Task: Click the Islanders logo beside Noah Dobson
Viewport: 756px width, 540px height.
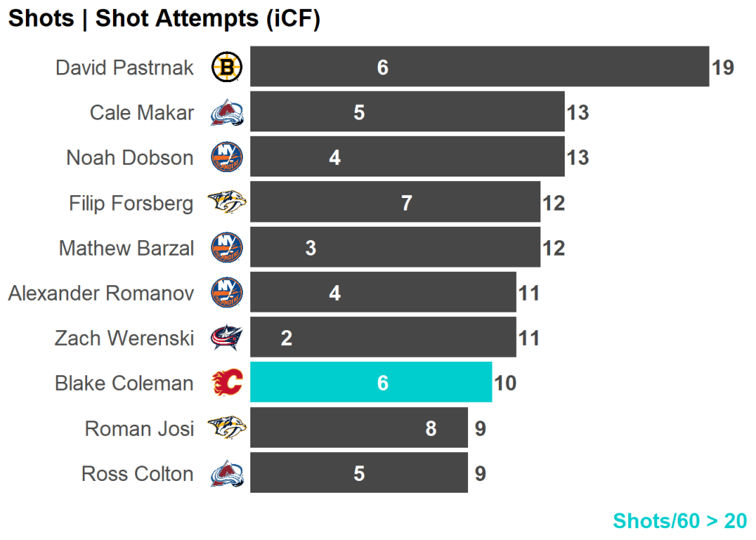Action: (227, 158)
